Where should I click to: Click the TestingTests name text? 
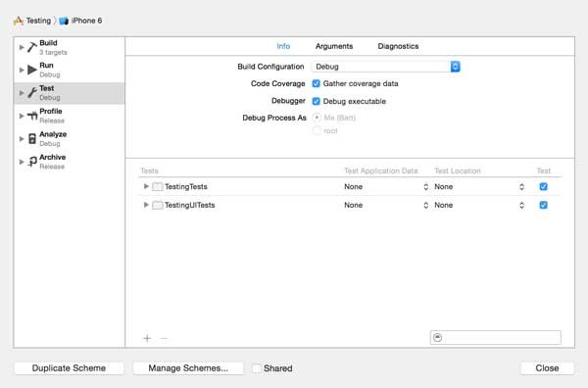[186, 187]
